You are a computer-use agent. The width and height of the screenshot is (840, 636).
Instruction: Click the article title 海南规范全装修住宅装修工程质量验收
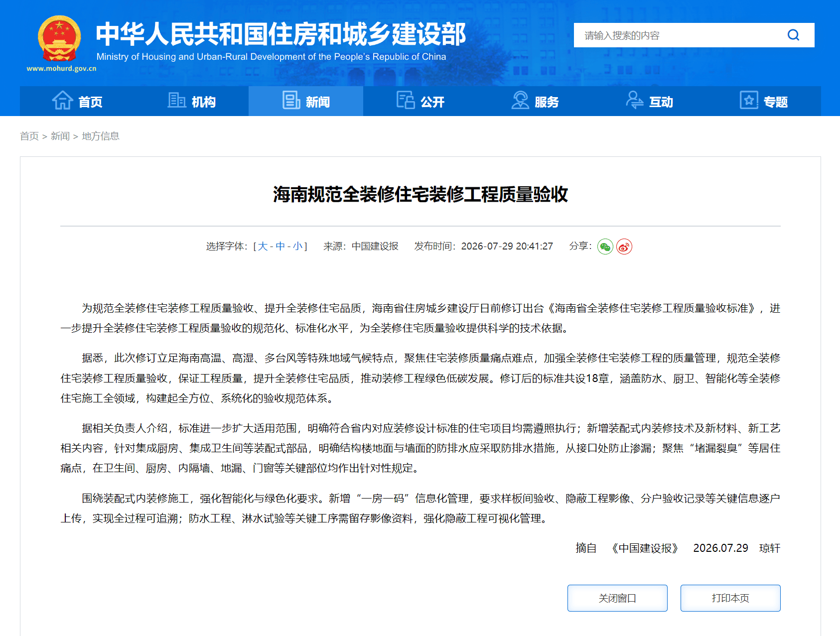click(x=420, y=194)
